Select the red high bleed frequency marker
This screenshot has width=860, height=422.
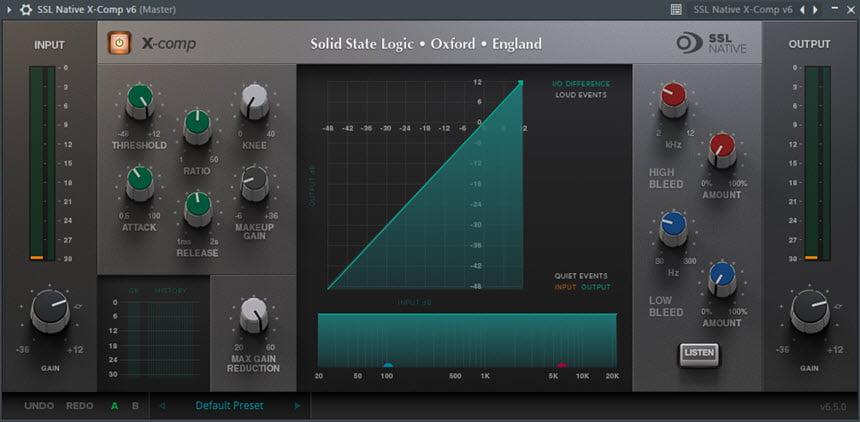(x=561, y=365)
